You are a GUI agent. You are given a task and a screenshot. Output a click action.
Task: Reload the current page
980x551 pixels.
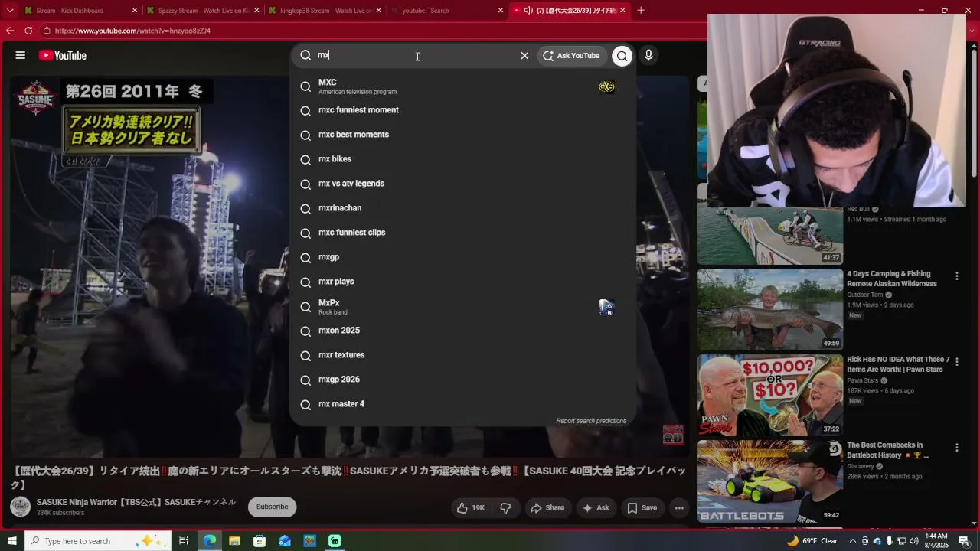[x=28, y=31]
